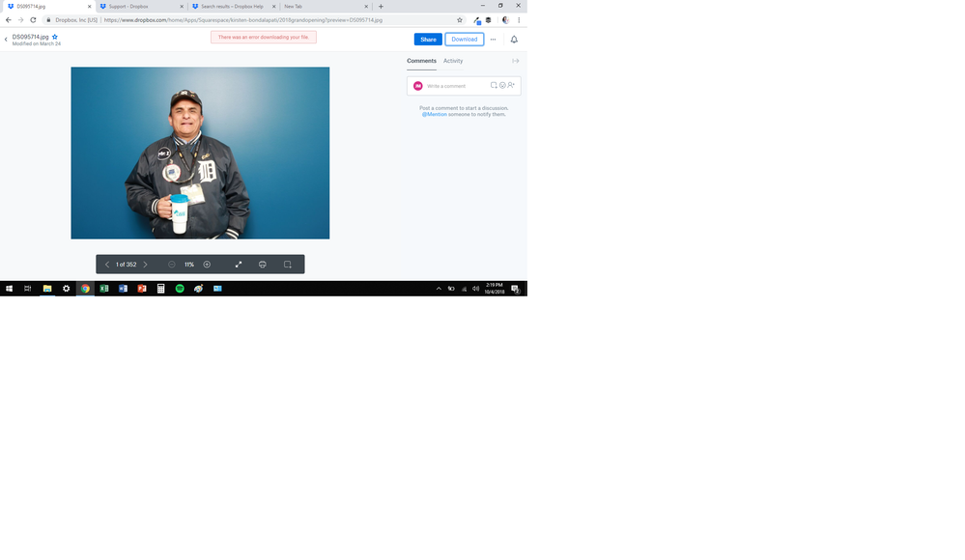Add a comment region on the image
The width and height of the screenshot is (965, 560).
click(288, 265)
